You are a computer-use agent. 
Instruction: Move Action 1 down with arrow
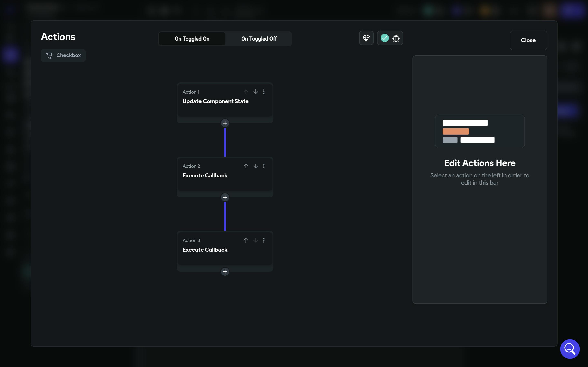click(255, 92)
